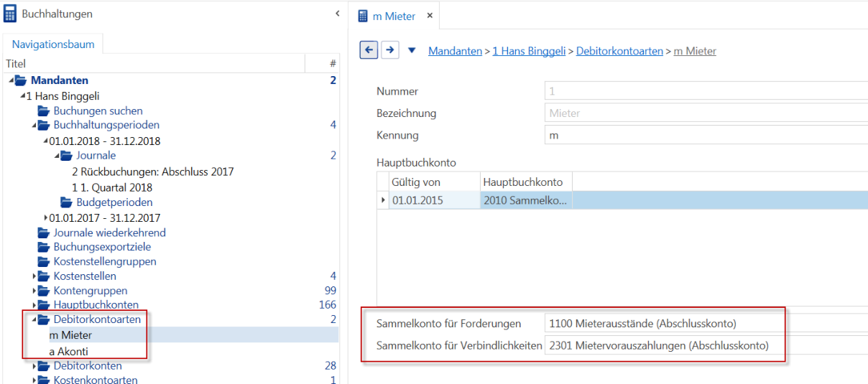Click Sammelkonto für Forderungen field
868x384 pixels.
706,324
